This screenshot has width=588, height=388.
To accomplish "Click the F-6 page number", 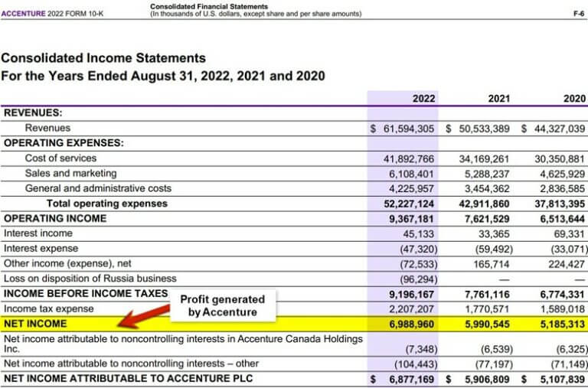I will 579,14.
